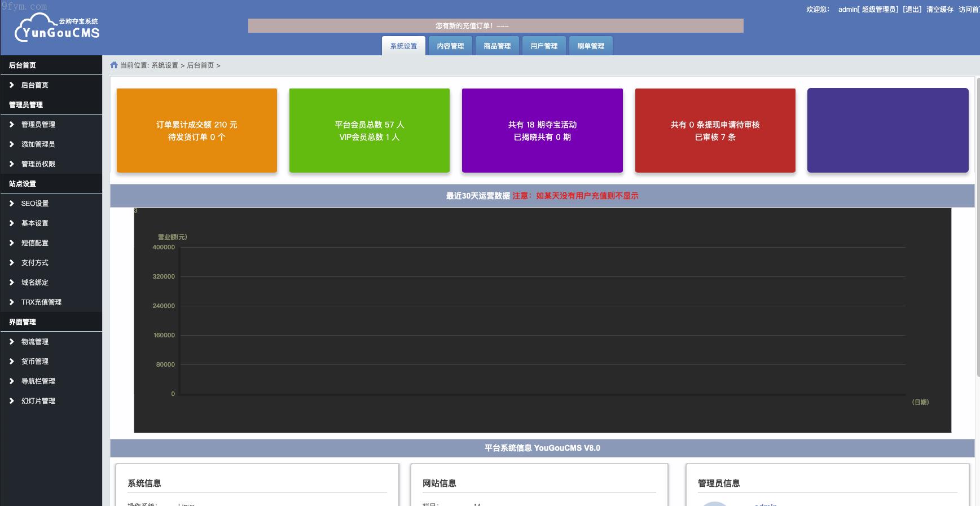Select the 用户管理 tab
Viewport: 980px width, 506px height.
click(544, 46)
